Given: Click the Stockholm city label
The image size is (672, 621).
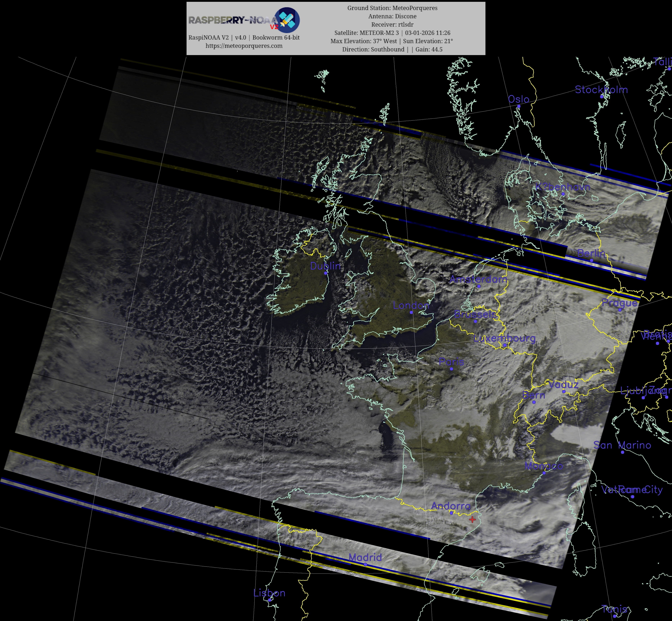Looking at the screenshot, I should pos(601,89).
